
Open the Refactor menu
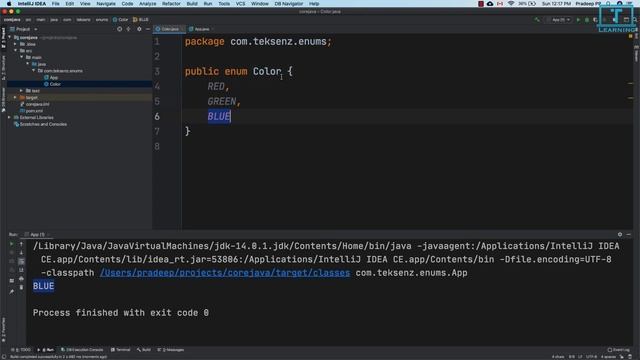click(171, 4)
